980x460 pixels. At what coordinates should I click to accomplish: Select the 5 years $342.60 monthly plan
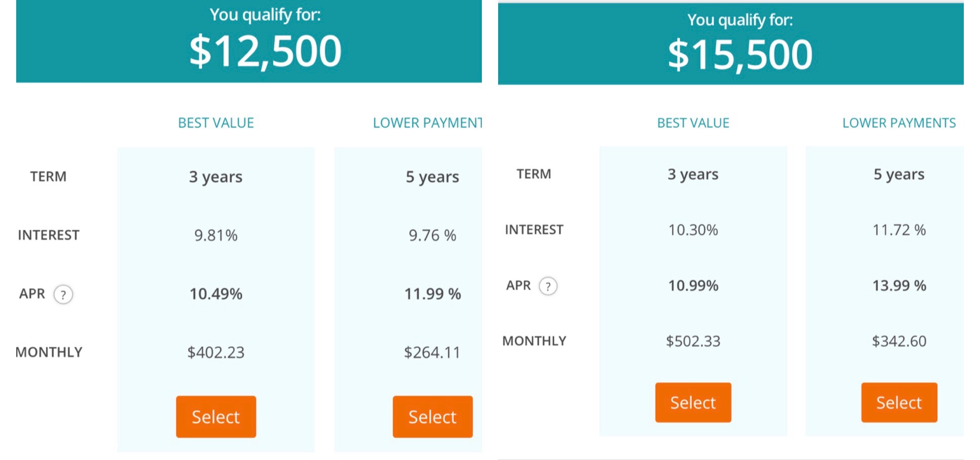899,402
